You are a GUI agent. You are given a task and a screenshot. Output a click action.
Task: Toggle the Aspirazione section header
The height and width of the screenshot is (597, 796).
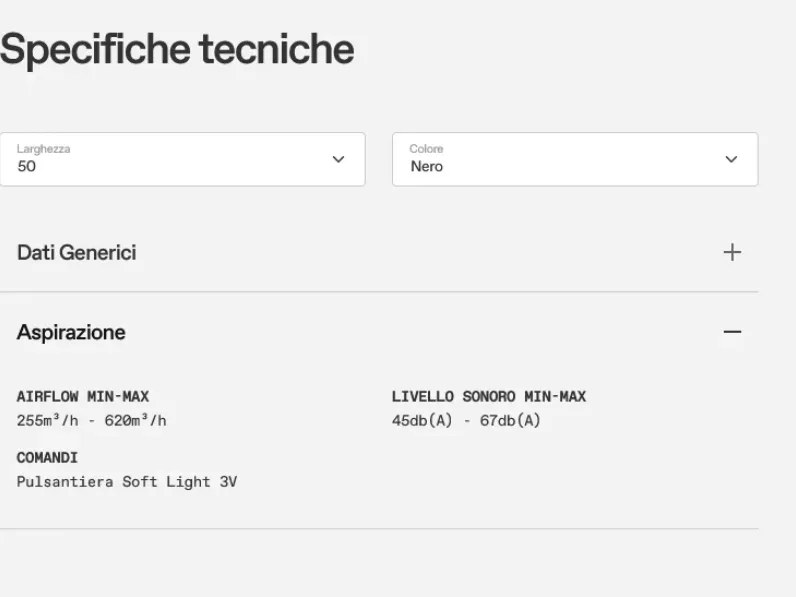tap(379, 333)
